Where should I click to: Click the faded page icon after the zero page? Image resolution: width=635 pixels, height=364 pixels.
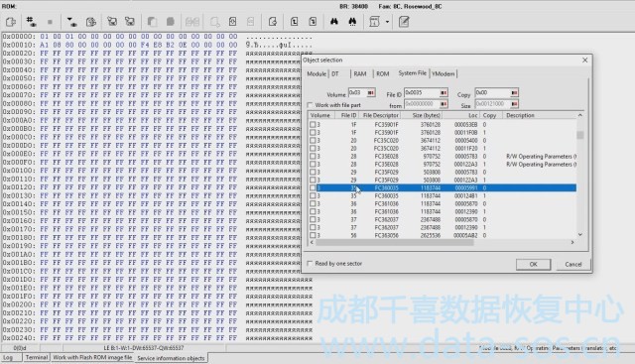tap(251, 22)
